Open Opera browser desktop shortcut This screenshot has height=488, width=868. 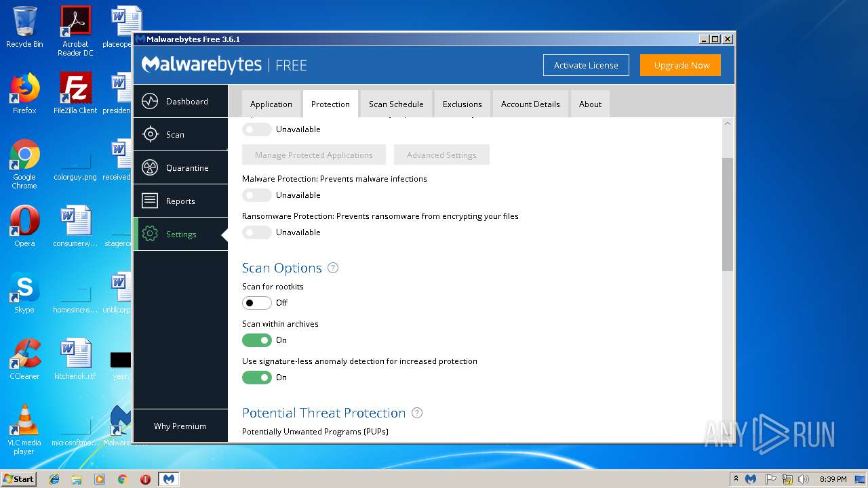24,226
